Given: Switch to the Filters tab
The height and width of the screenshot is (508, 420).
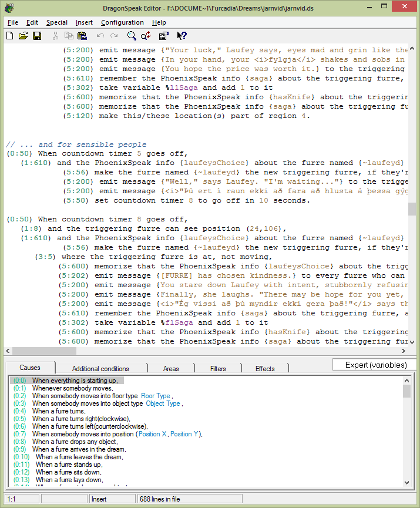Looking at the screenshot, I should [218, 369].
